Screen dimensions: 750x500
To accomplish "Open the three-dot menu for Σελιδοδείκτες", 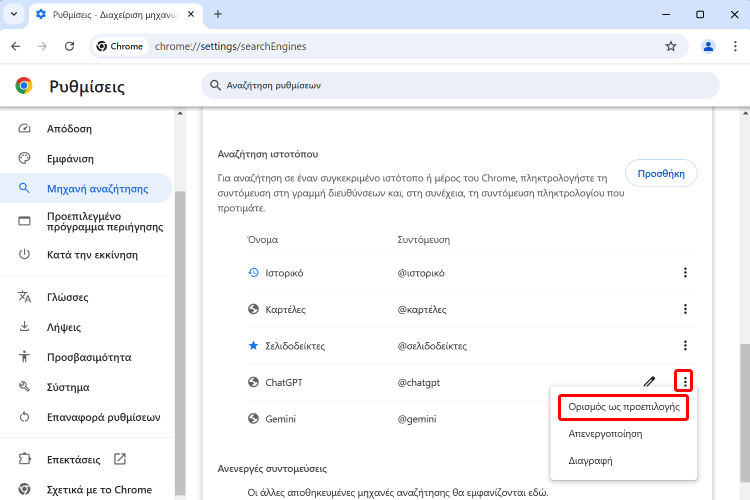I will pyautogui.click(x=685, y=345).
